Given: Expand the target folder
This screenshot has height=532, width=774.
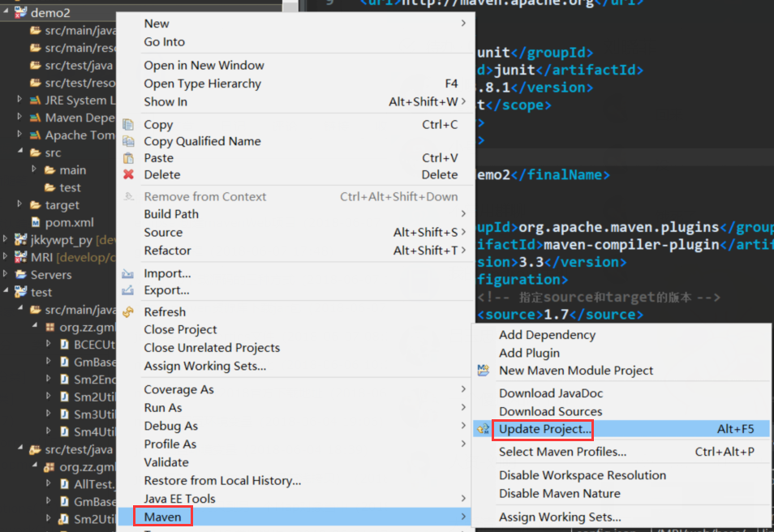Looking at the screenshot, I should click(x=20, y=204).
